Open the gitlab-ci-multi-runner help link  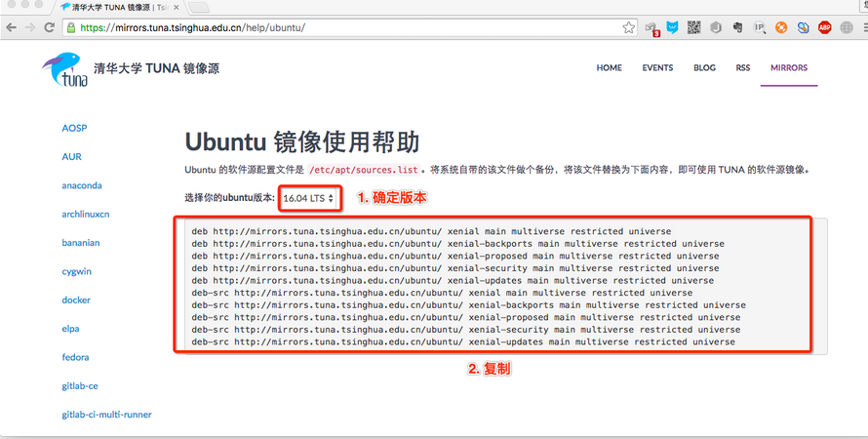[x=106, y=414]
